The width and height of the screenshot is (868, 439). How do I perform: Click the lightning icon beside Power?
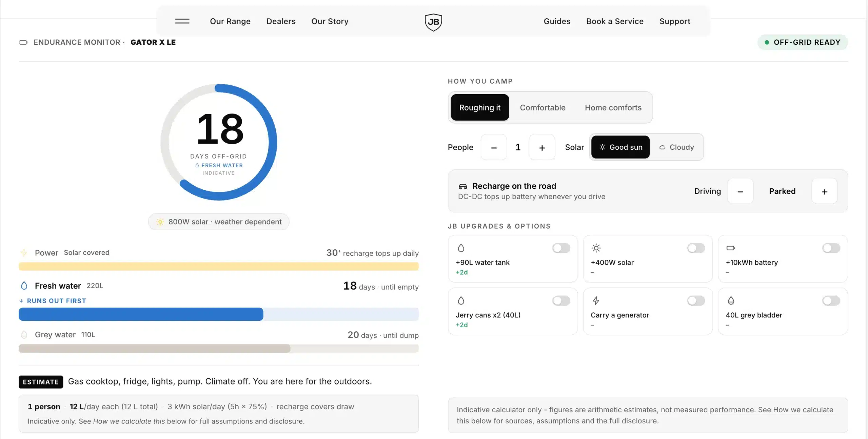click(24, 253)
